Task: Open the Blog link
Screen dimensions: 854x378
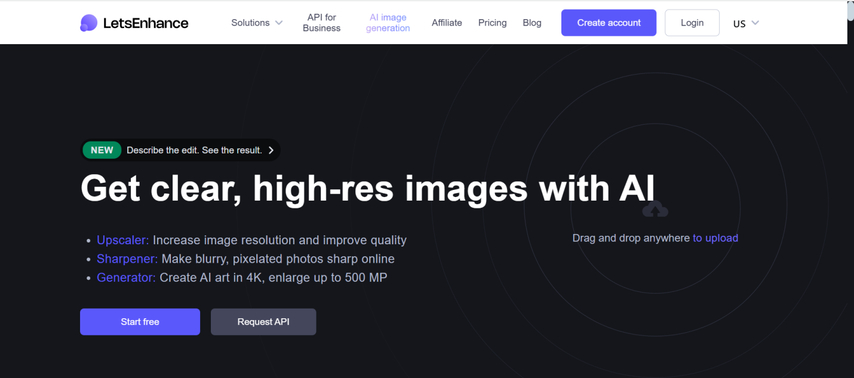Action: (x=532, y=23)
